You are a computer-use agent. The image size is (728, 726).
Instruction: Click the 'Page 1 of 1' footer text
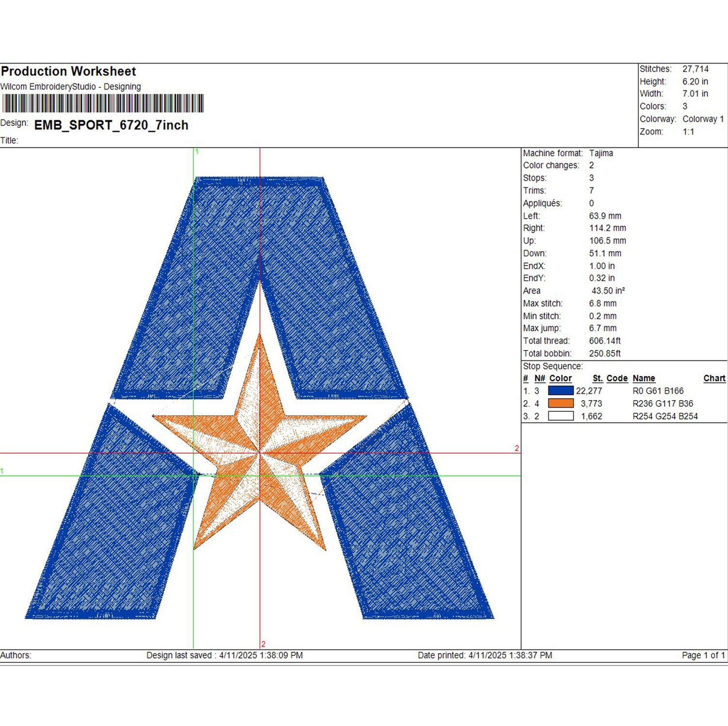(703, 655)
